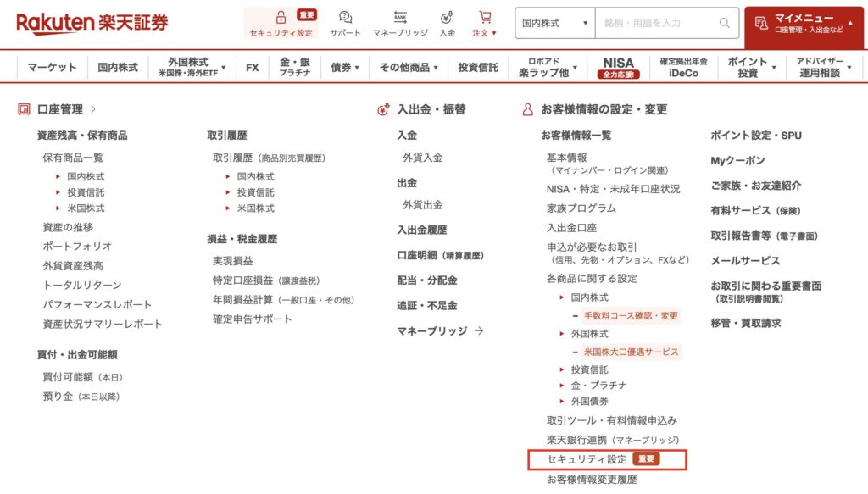This screenshot has height=494, width=868.
Task: Open 資産の推移 link
Action: point(68,227)
